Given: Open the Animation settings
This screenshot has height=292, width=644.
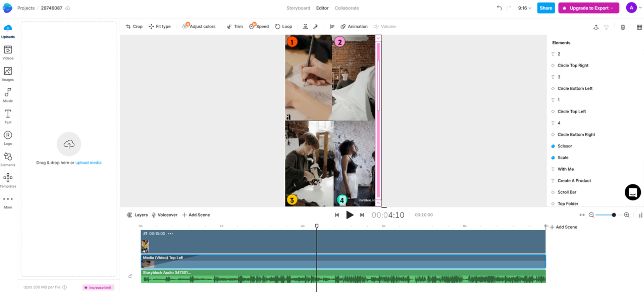Looking at the screenshot, I should click(x=354, y=27).
